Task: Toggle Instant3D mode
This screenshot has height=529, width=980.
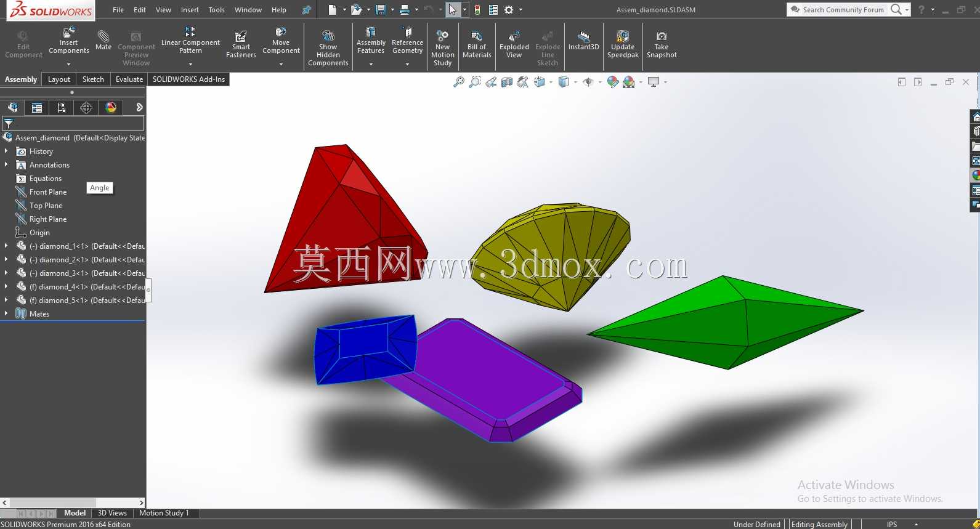Action: pyautogui.click(x=584, y=41)
